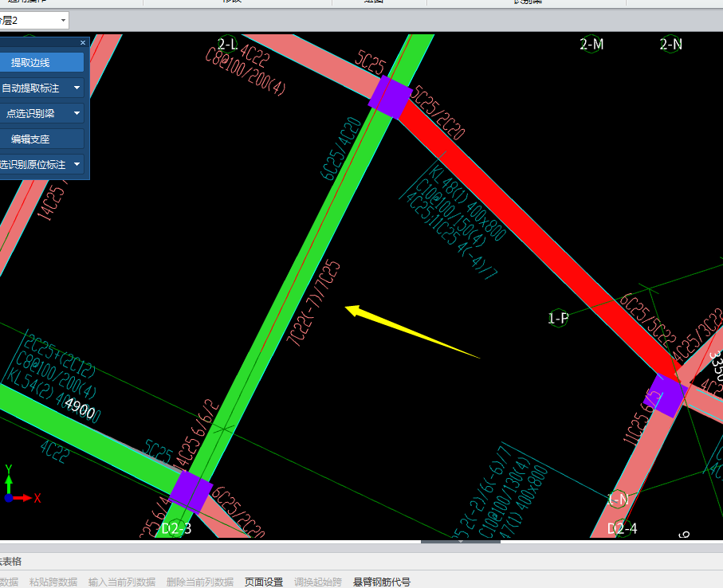The height and width of the screenshot is (588, 723).
Task: Click the axis label D2-4
Action: (x=622, y=528)
